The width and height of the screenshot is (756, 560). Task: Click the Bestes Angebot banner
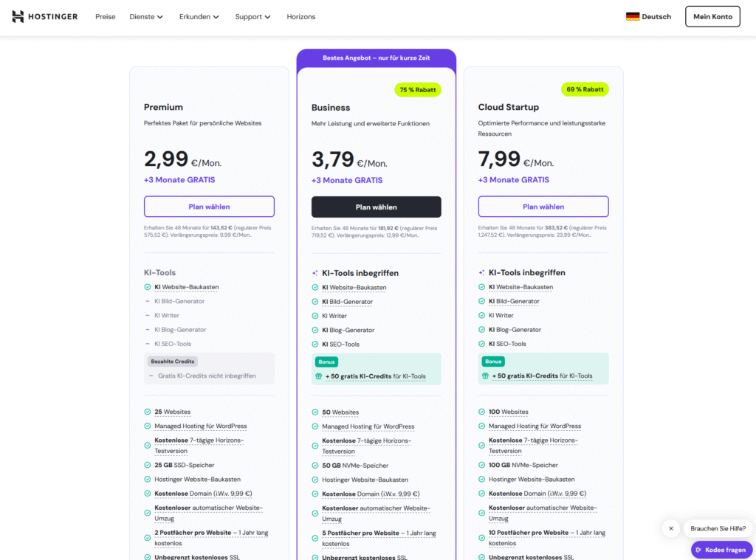click(376, 58)
